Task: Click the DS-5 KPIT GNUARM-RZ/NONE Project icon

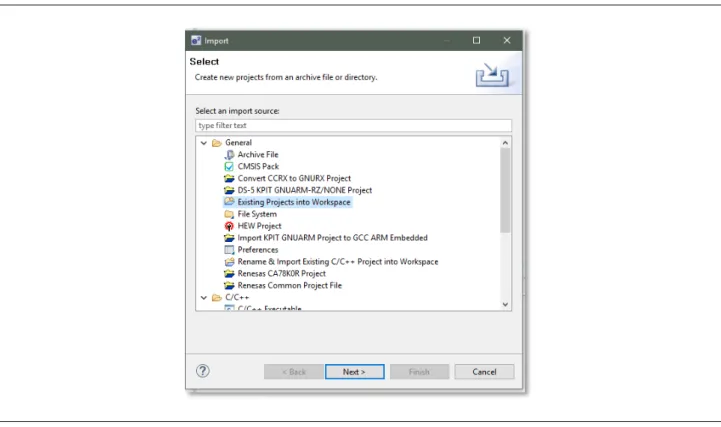Action: pyautogui.click(x=229, y=190)
